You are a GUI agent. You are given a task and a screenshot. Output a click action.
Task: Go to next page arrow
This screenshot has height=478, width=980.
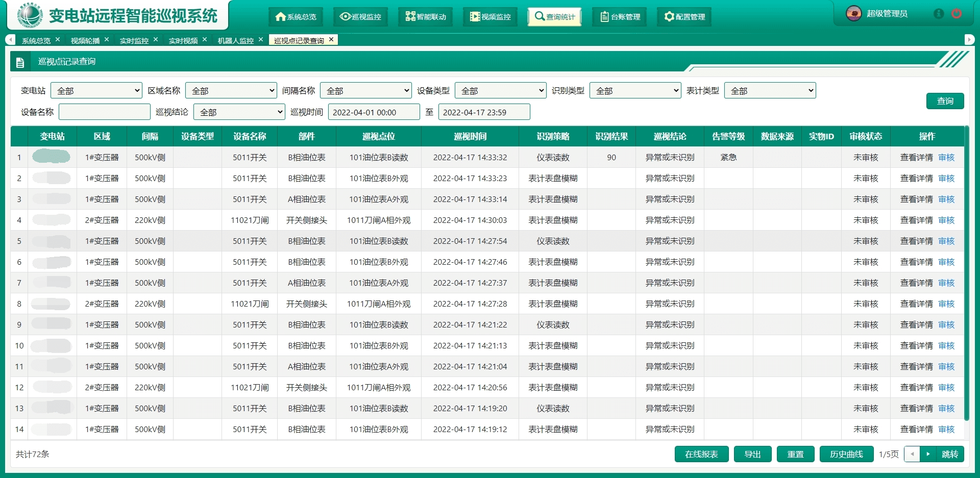click(x=928, y=454)
